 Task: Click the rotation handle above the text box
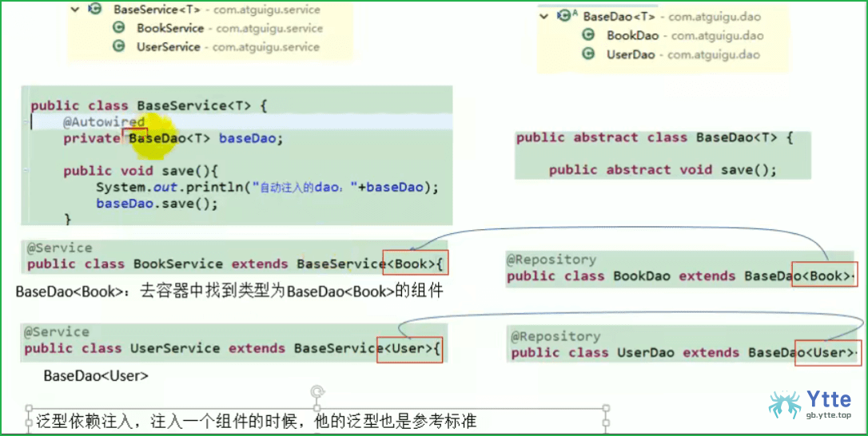pyautogui.click(x=317, y=392)
